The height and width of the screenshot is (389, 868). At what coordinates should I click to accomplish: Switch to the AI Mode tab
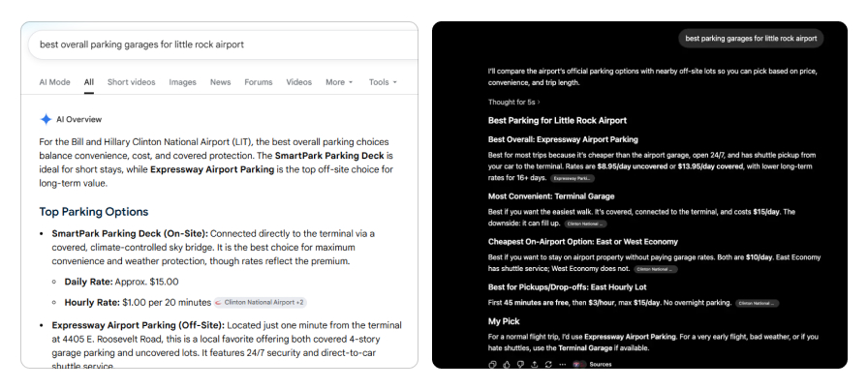(x=55, y=82)
